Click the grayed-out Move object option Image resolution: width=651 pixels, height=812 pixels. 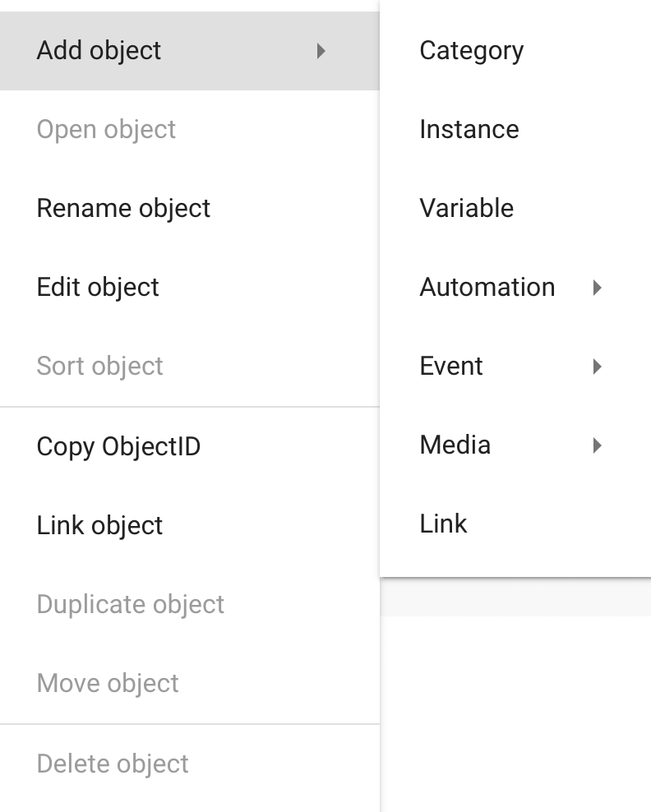coord(108,683)
